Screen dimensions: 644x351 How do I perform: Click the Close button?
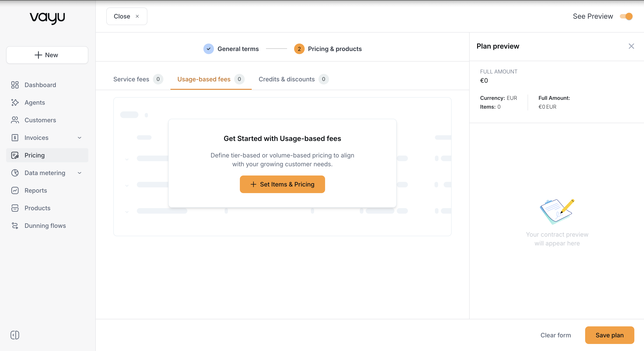pos(127,16)
